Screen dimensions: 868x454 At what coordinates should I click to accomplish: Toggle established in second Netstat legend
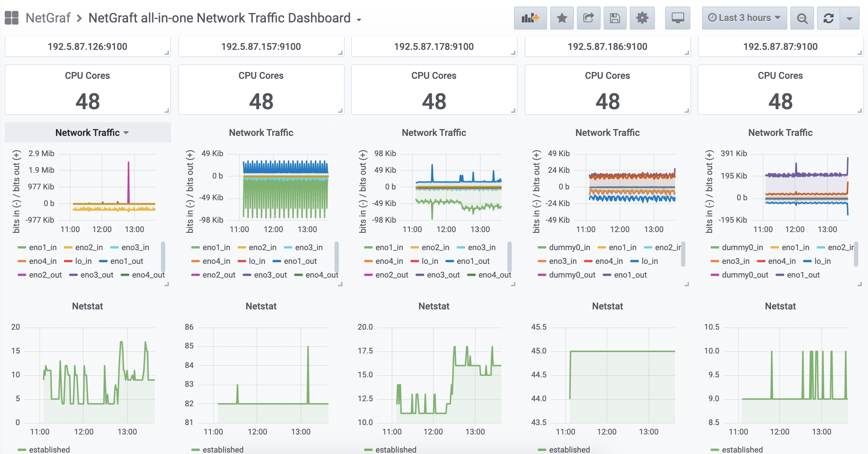point(223,450)
